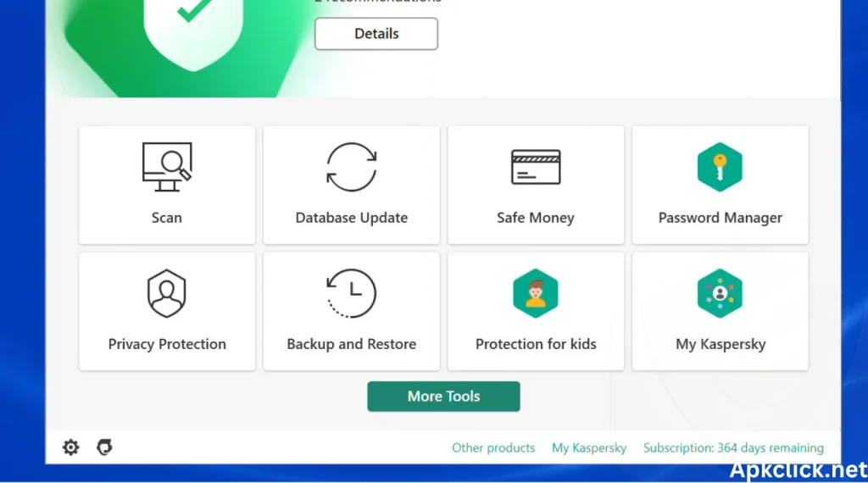Launch Password Manager key icon
This screenshot has height=483, width=868.
[720, 167]
